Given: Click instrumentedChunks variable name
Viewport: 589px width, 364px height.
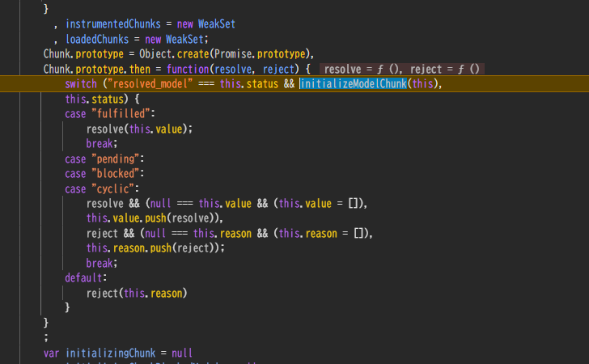Looking at the screenshot, I should (113, 24).
